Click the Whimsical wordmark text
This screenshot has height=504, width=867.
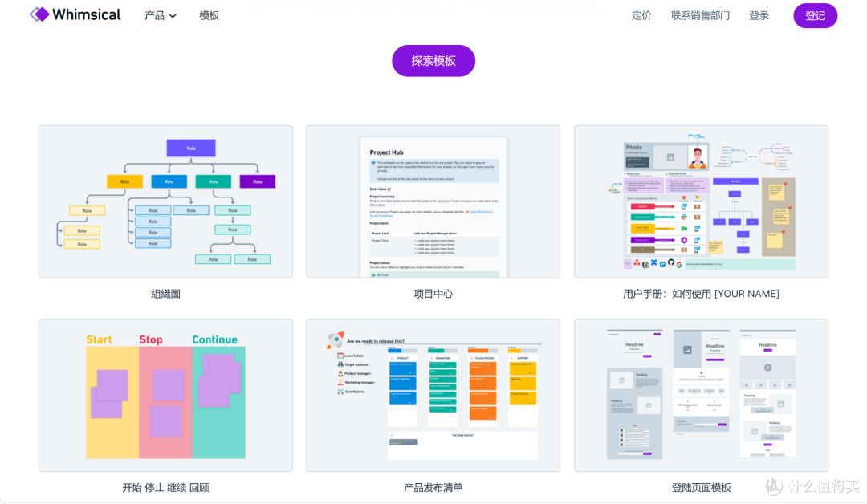(x=86, y=15)
